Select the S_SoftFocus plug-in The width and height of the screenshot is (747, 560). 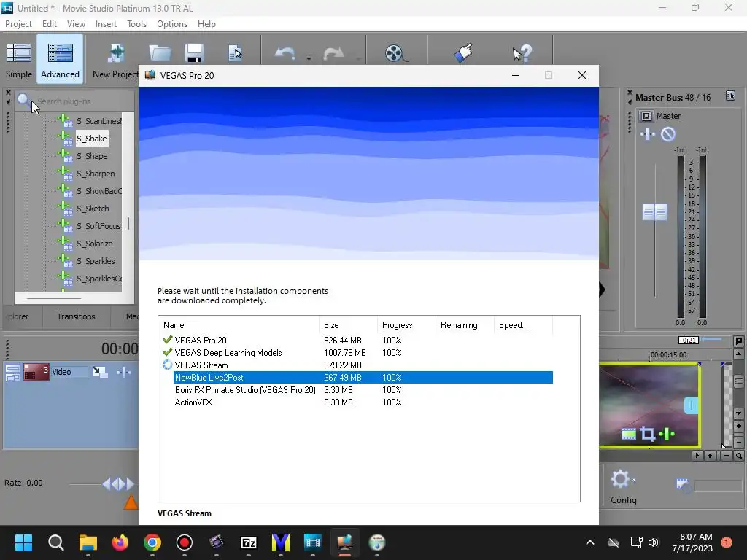pos(98,226)
